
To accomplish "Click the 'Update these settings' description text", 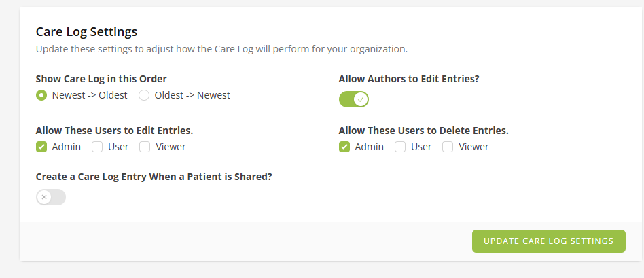I will [x=221, y=49].
